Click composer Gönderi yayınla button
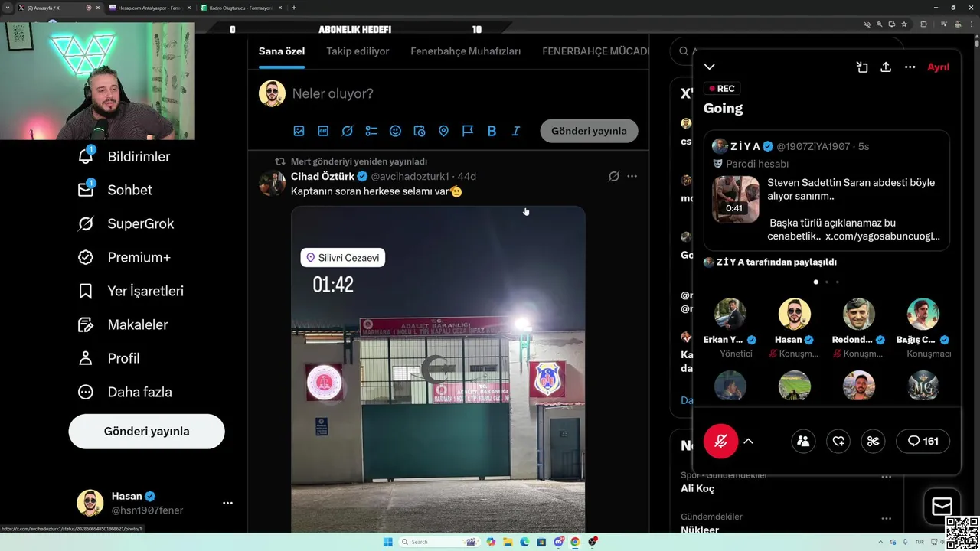980x551 pixels. [589, 131]
